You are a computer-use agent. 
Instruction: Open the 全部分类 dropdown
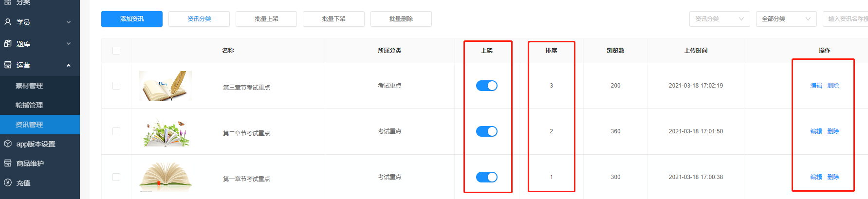[786, 19]
